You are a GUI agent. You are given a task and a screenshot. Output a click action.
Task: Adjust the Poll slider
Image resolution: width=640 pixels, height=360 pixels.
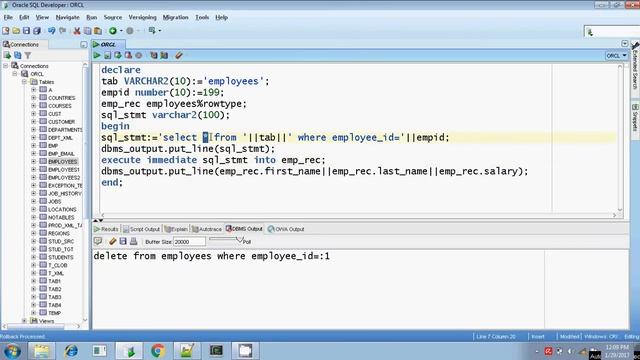point(240,240)
